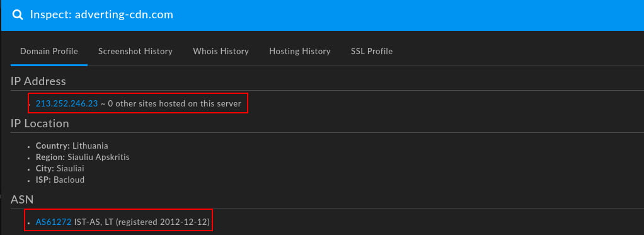The height and width of the screenshot is (235, 644).
Task: Click the 'ISP: Bacloud' row
Action: click(x=60, y=180)
